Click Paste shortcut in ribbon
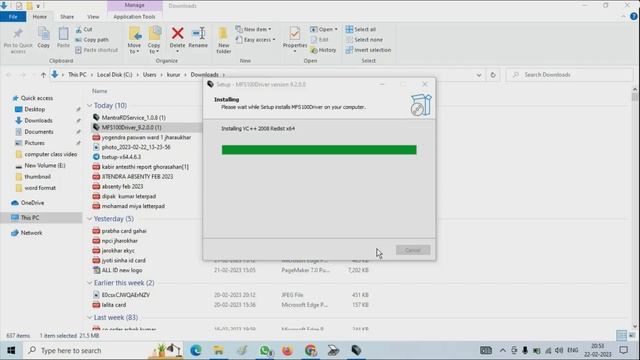The width and height of the screenshot is (640, 360). [x=97, y=50]
